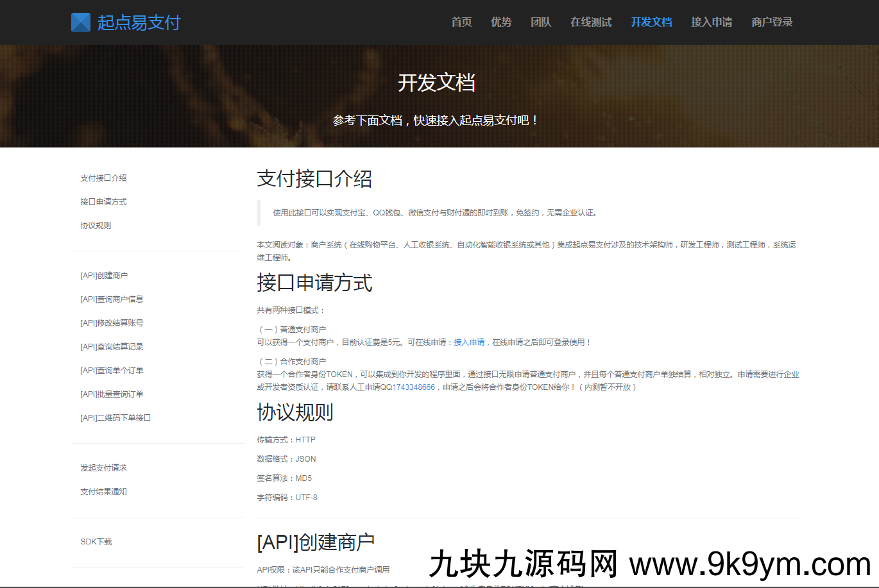879x588 pixels.
Task: Open 协议规则 in the sidebar
Action: (96, 226)
